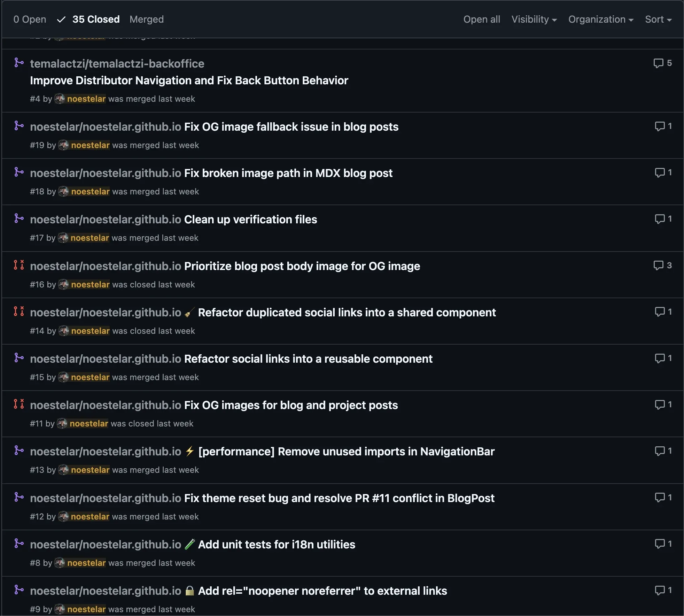This screenshot has height=616, width=684.
Task: Switch to 0 Open filter
Action: 30,19
